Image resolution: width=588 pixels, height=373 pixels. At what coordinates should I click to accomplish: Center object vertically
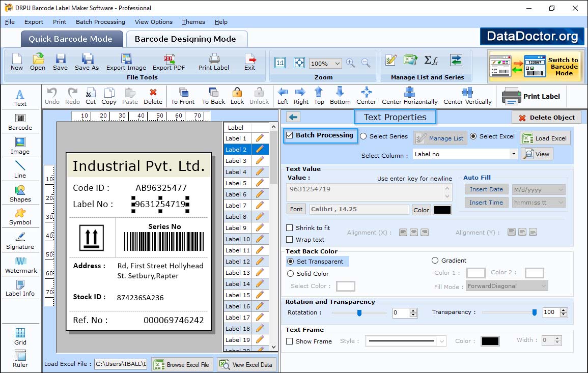[x=467, y=96]
